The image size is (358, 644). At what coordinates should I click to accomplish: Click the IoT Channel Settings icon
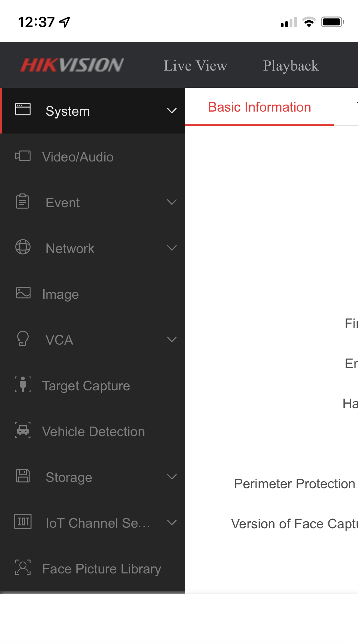coord(23,522)
